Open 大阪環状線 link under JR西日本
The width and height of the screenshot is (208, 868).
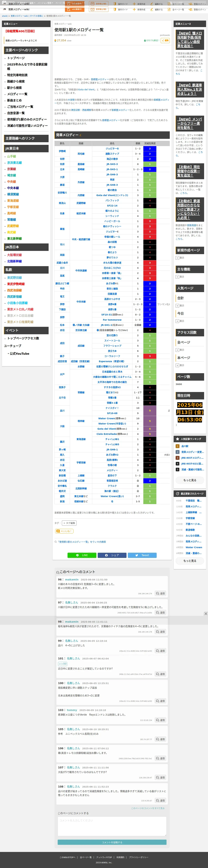click(14, 255)
